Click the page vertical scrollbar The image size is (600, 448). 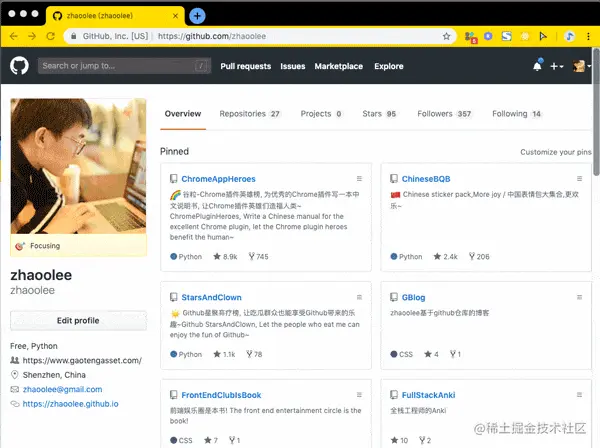coord(596,112)
